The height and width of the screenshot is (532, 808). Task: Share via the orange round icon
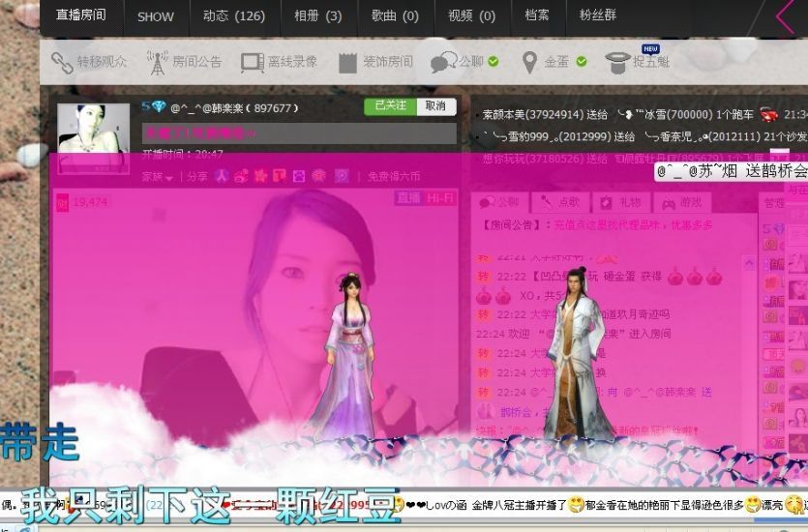[x=319, y=176]
